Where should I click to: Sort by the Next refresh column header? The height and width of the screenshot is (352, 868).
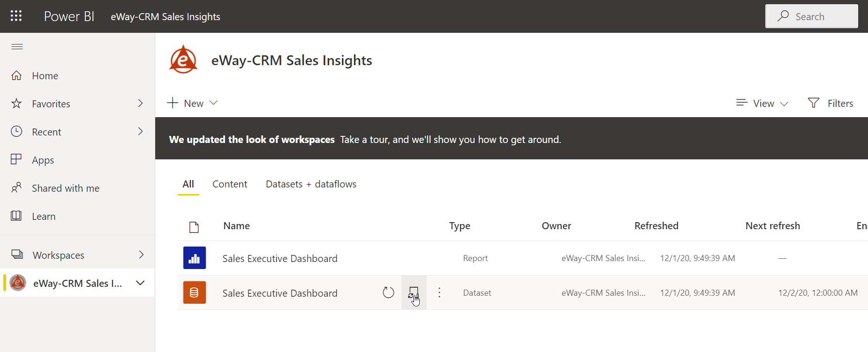[x=773, y=226]
